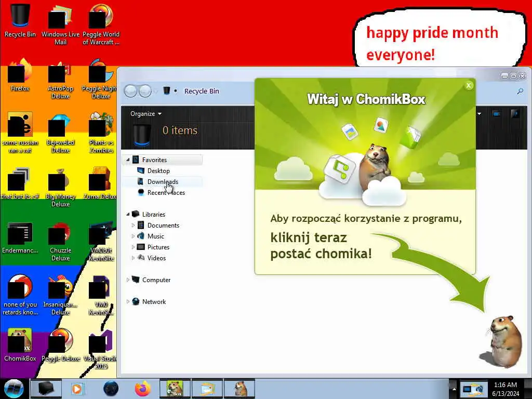This screenshot has width=532, height=399.
Task: Open media player from taskbar
Action: point(77,389)
